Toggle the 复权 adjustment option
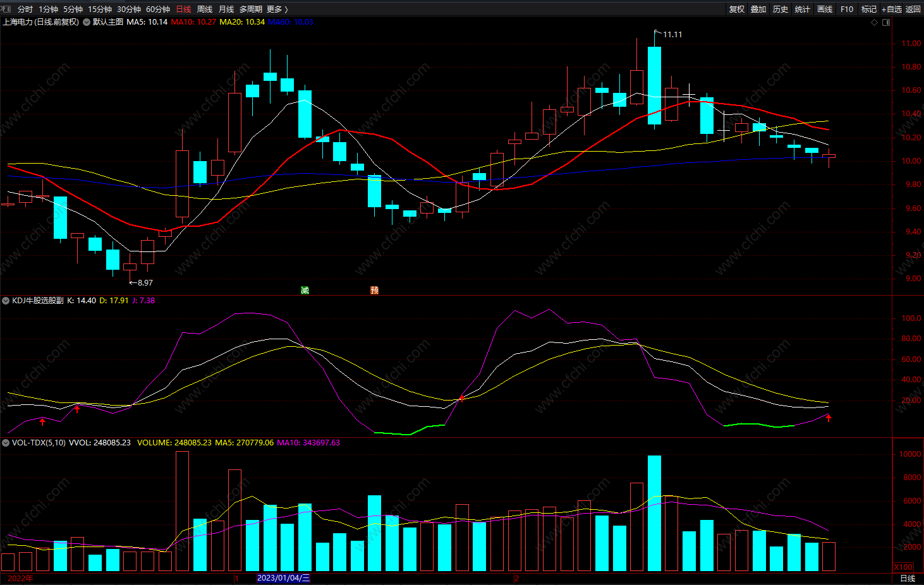924x585 pixels. point(736,9)
